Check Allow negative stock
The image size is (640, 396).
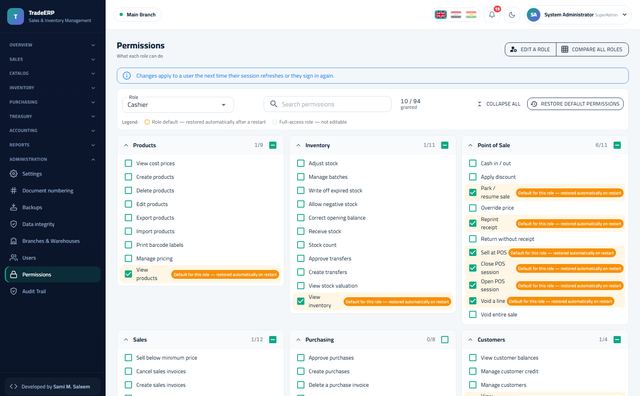point(301,204)
